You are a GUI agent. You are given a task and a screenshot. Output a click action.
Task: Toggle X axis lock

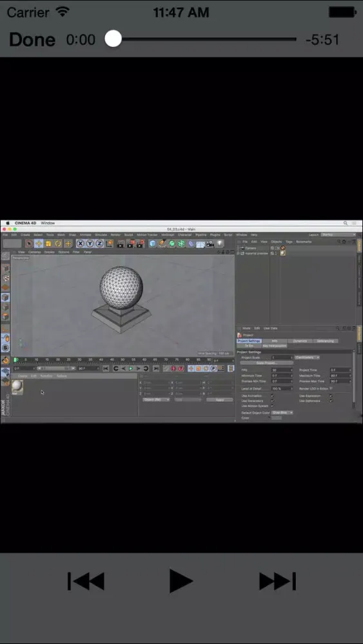tap(80, 244)
